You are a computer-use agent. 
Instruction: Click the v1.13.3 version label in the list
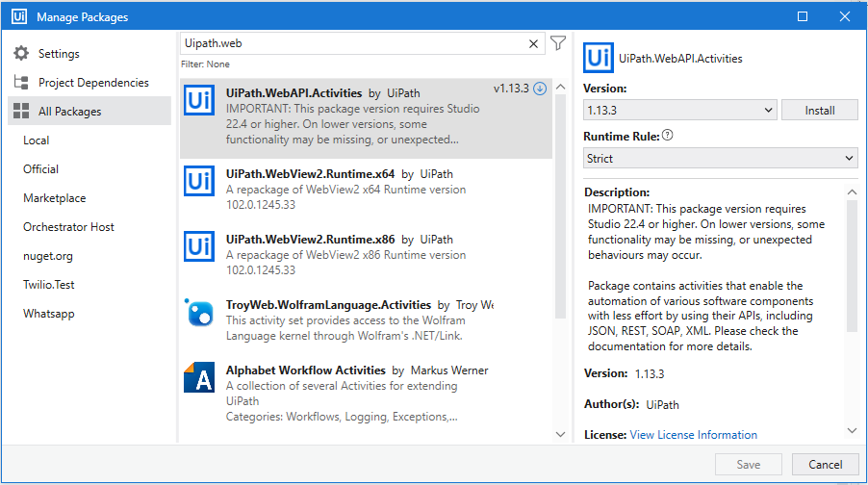[511, 89]
